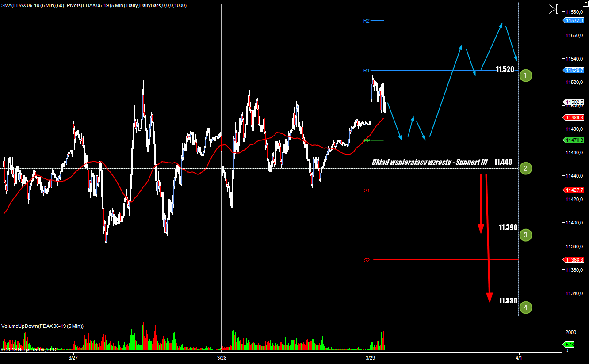Click the blue R1 price marker 11529,7
The width and height of the screenshot is (589, 364).
point(574,70)
